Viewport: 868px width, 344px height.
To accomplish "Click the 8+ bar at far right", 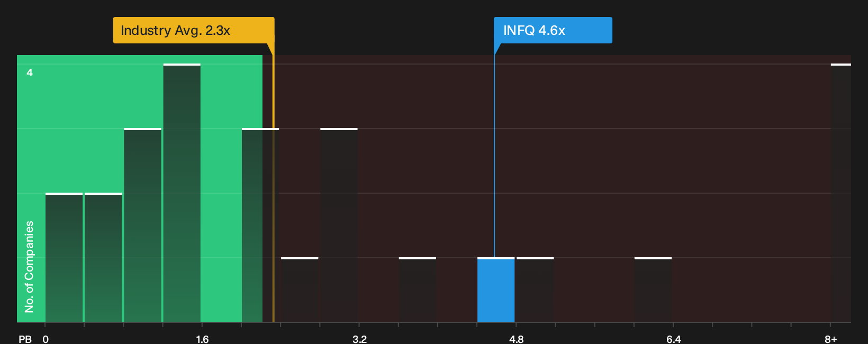I will 841,193.
